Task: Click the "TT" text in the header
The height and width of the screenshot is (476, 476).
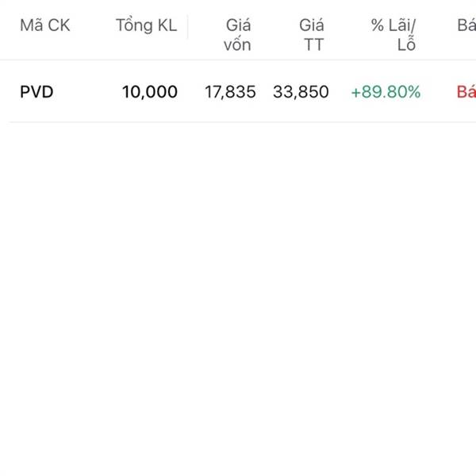Action: (x=314, y=45)
